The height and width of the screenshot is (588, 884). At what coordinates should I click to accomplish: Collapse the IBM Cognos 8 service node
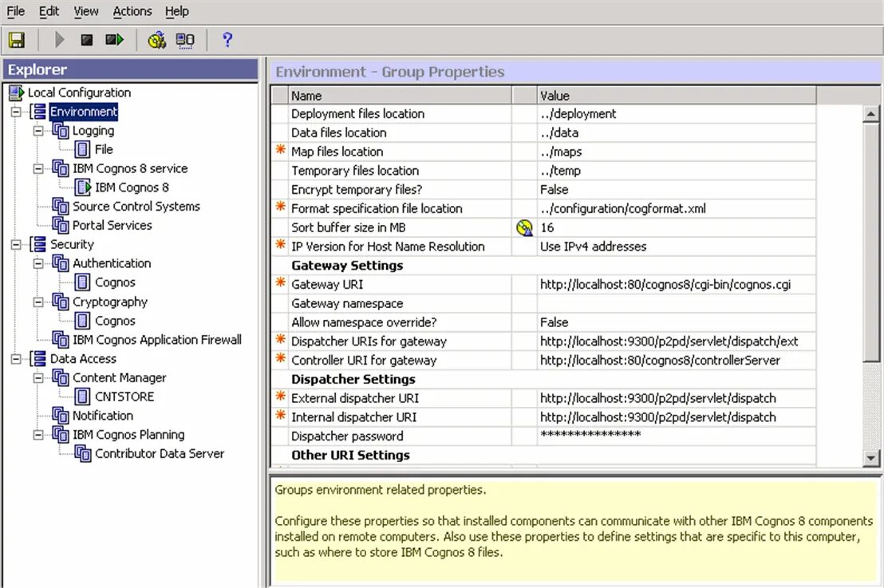(x=37, y=168)
